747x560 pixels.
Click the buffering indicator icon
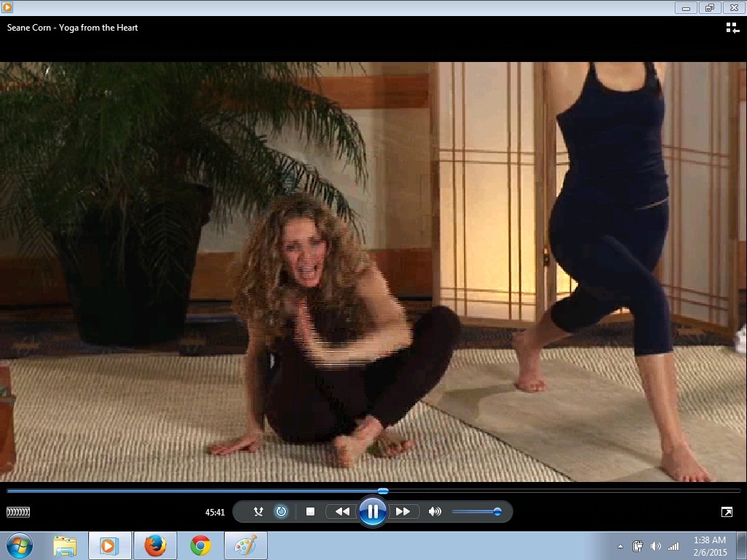coord(18,512)
